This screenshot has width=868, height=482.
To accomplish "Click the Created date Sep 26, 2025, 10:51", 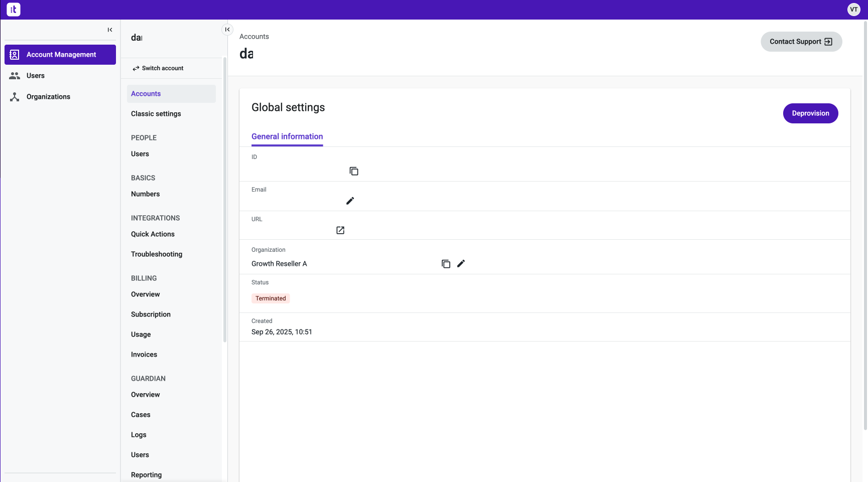I will pos(282,332).
